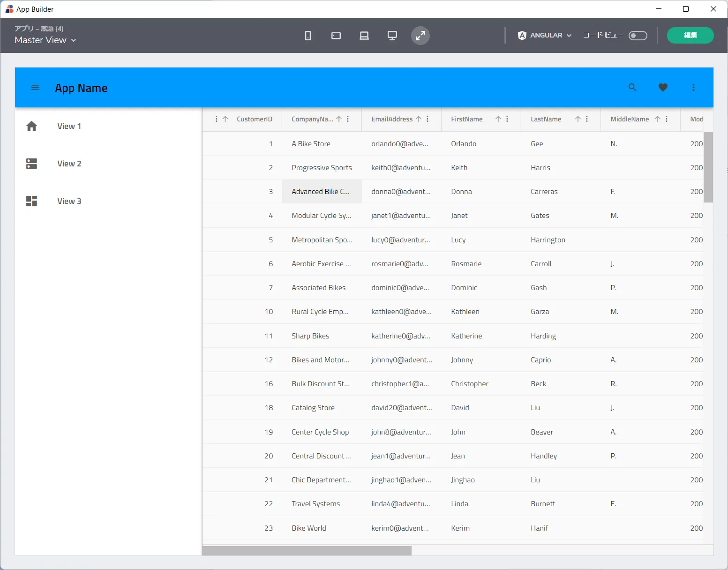The image size is (728, 570).
Task: Click the search magnifier icon
Action: 632,88
